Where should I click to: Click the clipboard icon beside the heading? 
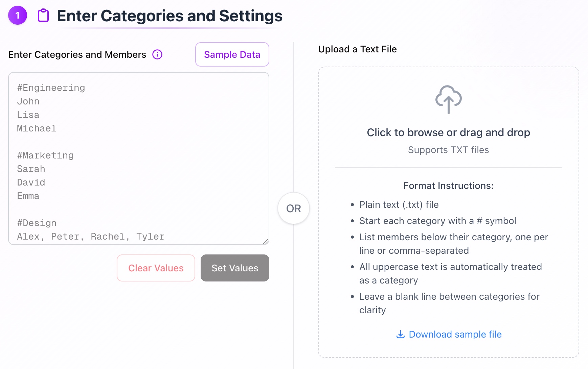tap(43, 15)
